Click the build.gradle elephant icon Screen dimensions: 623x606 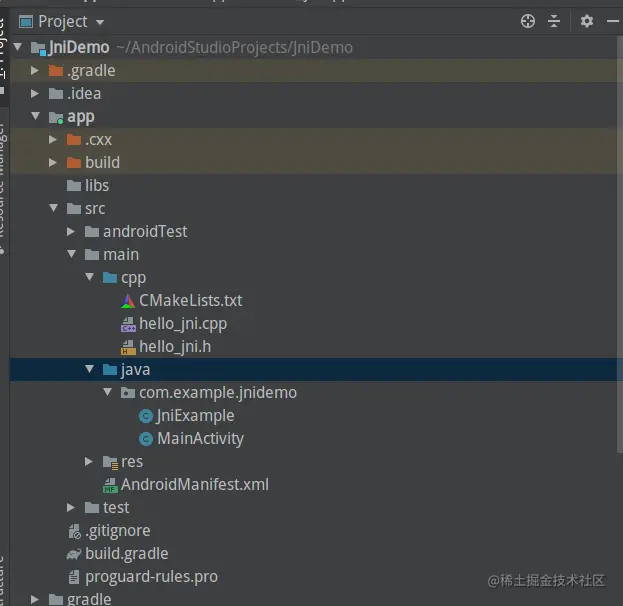point(74,554)
